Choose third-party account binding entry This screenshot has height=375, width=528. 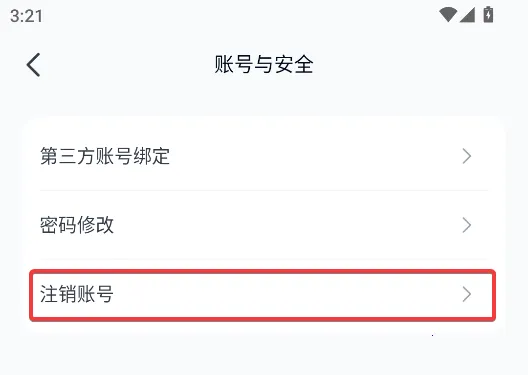[264, 156]
